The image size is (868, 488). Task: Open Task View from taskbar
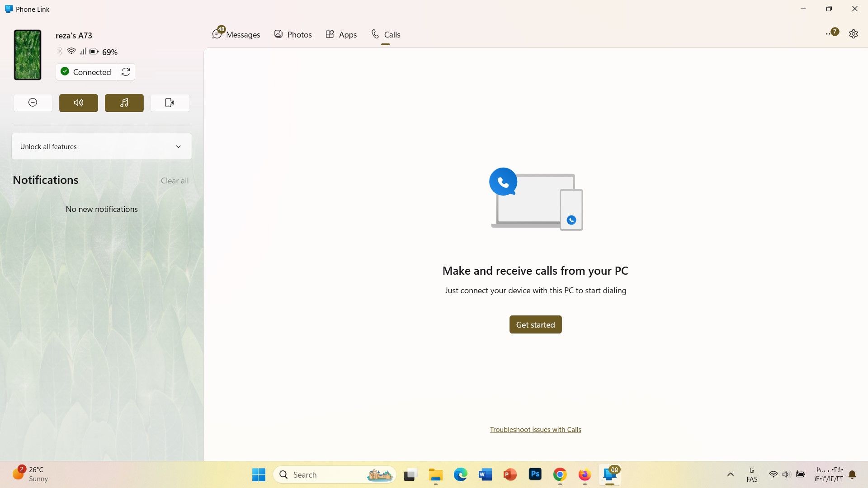(x=410, y=474)
